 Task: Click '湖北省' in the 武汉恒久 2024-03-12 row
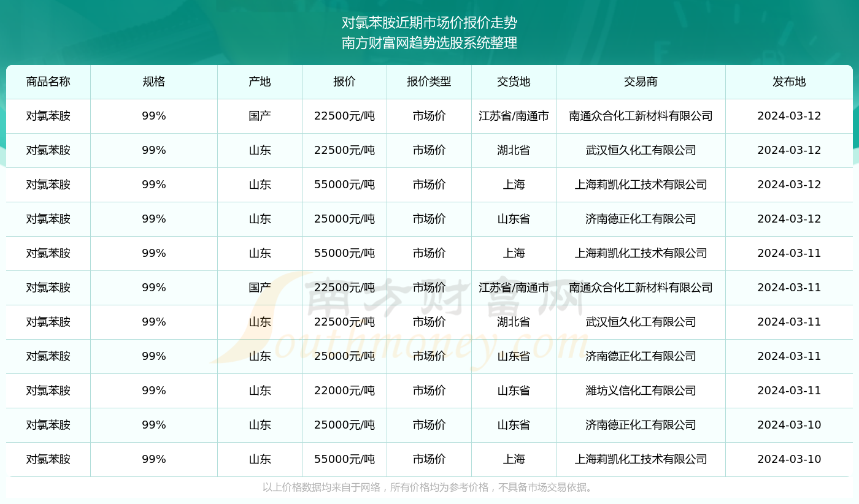[514, 150]
